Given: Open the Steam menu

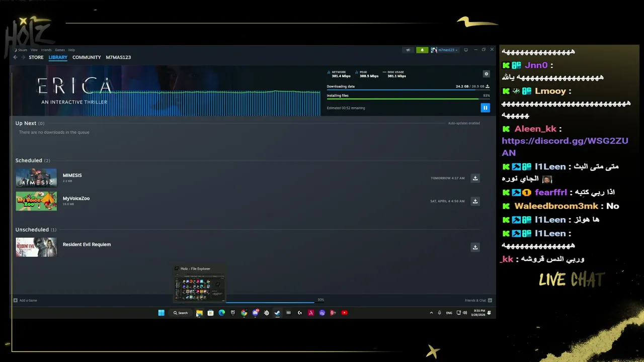Looking at the screenshot, I should 22,50.
